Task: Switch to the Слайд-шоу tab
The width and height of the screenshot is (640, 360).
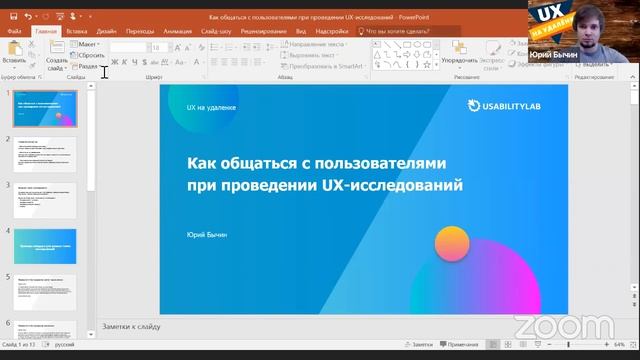Action: [x=216, y=31]
